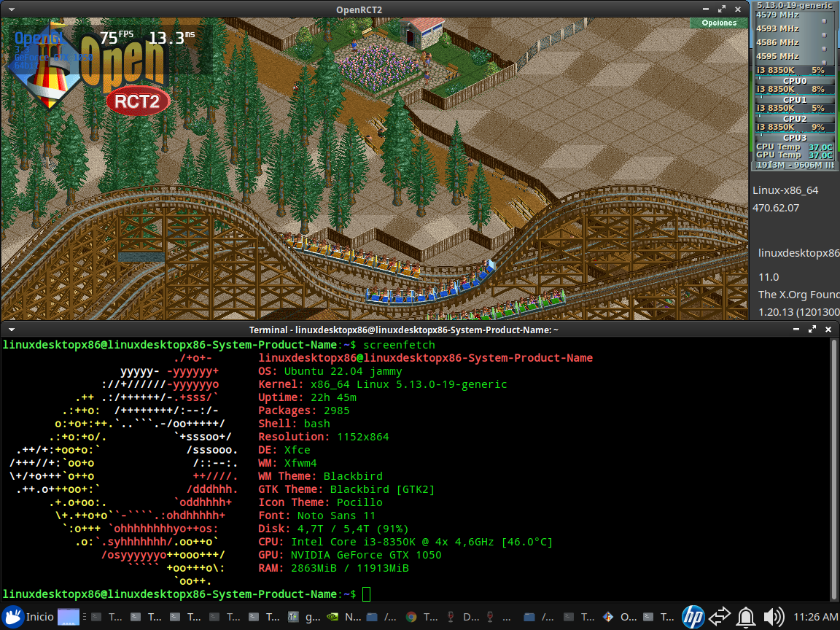Click the show-desktop icon beside Inicio
This screenshot has height=630, width=840.
tap(68, 617)
